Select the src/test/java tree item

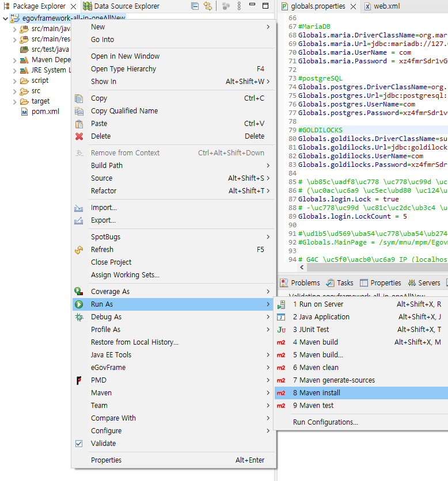(x=44, y=49)
